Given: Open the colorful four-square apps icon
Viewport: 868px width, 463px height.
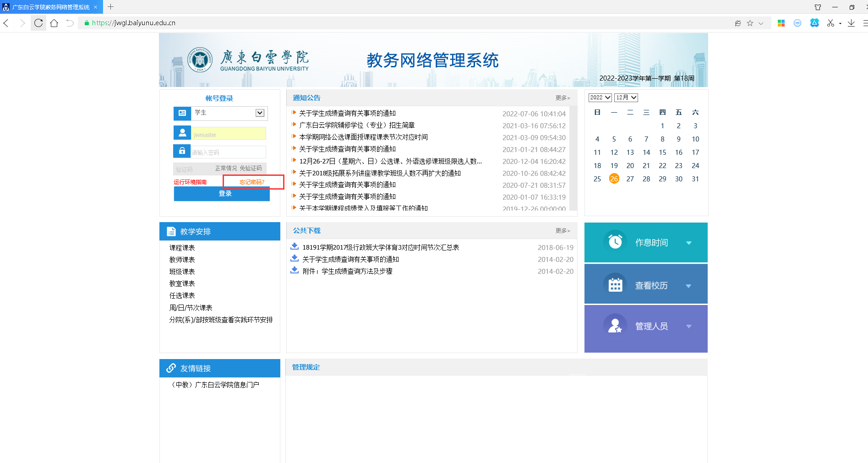Looking at the screenshot, I should 781,23.
